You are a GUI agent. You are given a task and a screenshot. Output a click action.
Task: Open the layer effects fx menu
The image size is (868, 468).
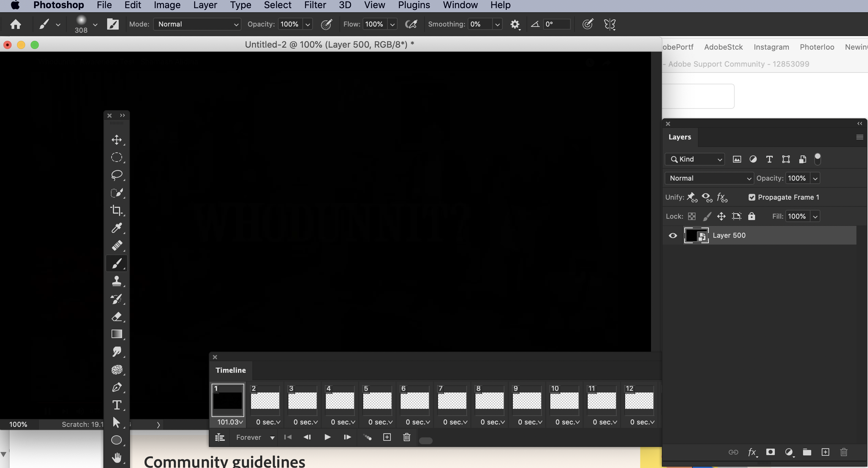(752, 452)
